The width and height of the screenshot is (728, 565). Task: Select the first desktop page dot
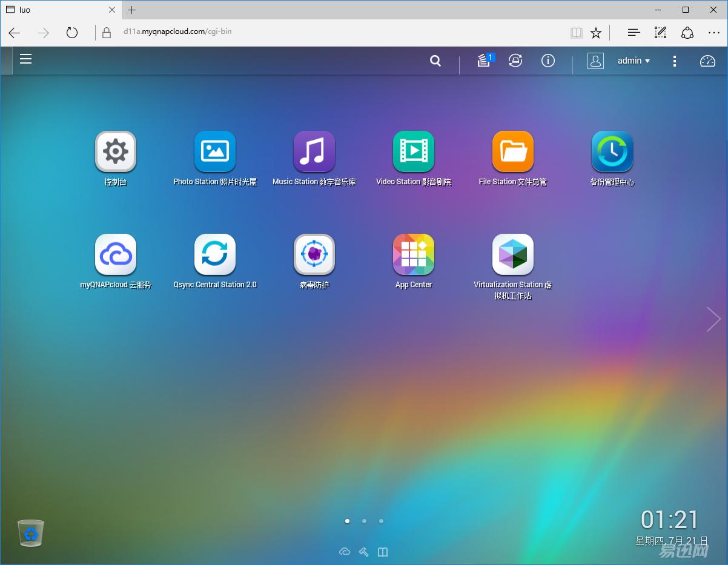click(347, 521)
